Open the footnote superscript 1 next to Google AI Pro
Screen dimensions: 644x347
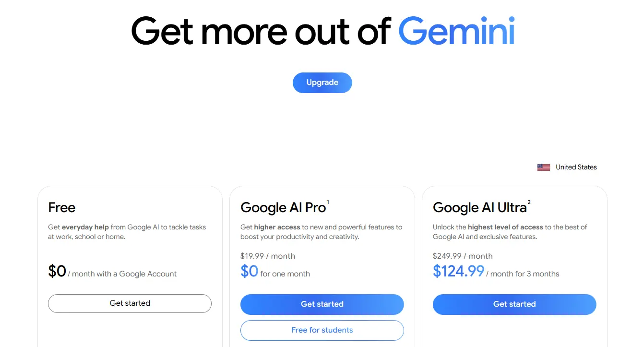(328, 201)
